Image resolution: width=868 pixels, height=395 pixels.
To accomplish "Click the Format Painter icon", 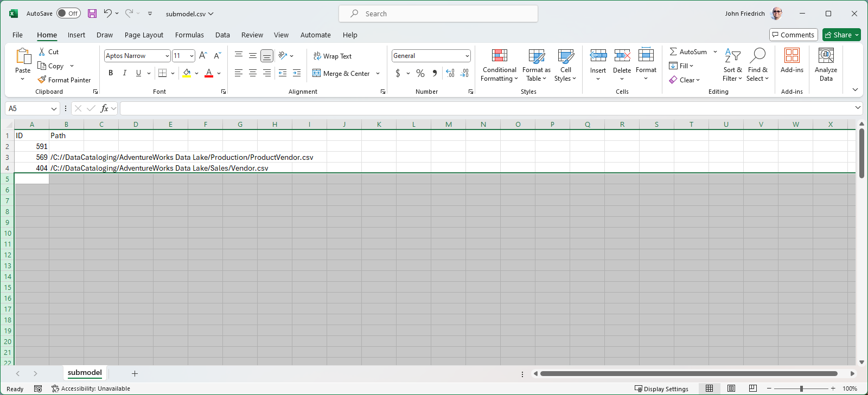I will pyautogui.click(x=42, y=80).
